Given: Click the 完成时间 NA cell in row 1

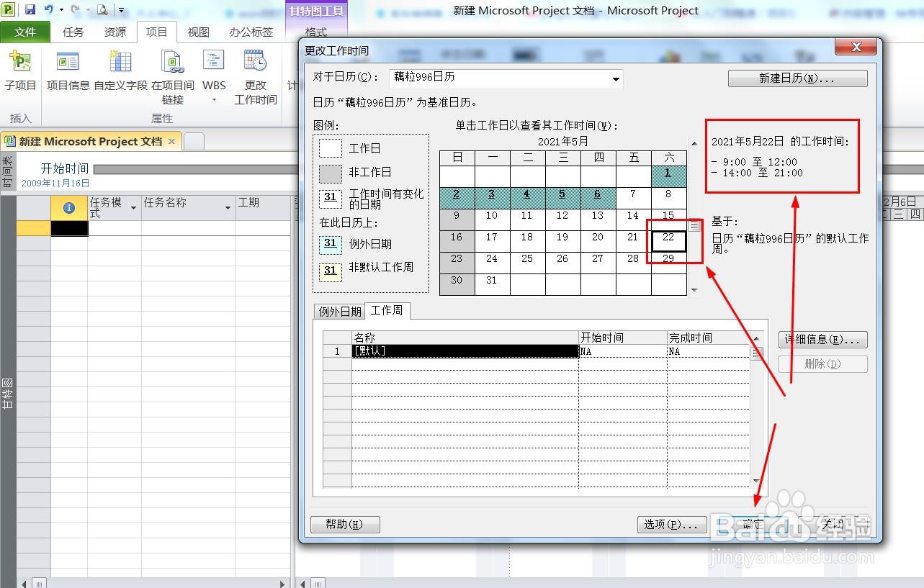Looking at the screenshot, I should [709, 351].
